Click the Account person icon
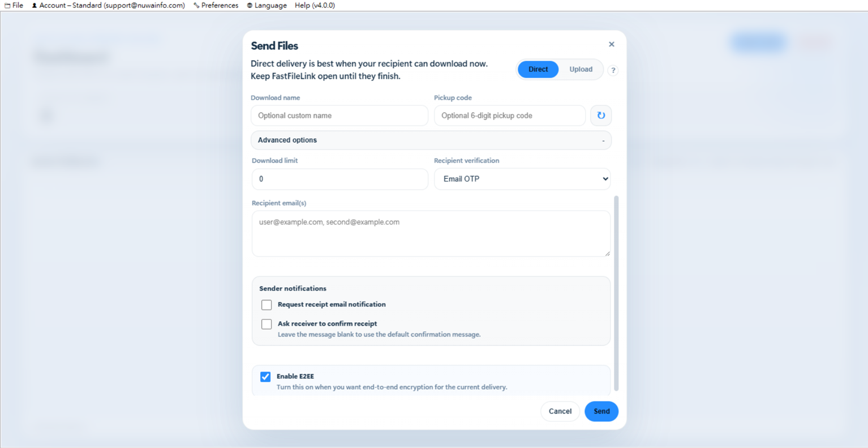Viewport: 868px width, 448px height. (35, 6)
